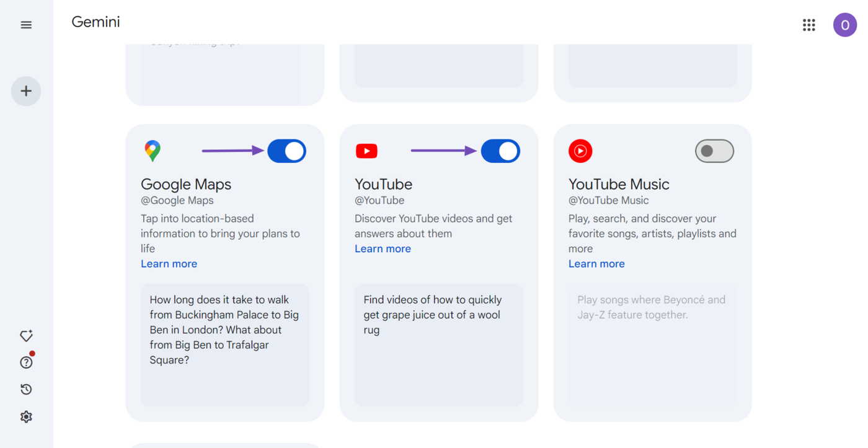Click the @YouTube Music handle text
Viewport: 868px width, 448px height.
609,200
